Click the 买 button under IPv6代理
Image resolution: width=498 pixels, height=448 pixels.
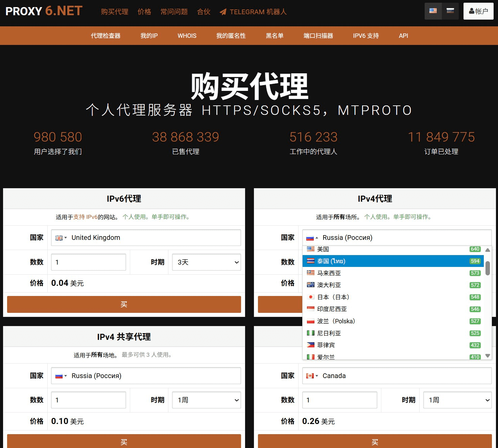pos(124,304)
